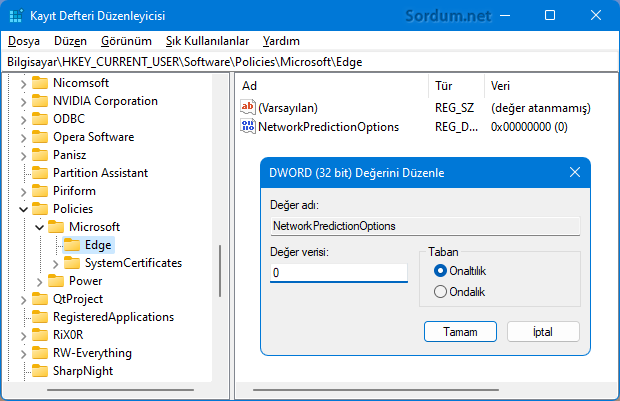620x401 pixels.
Task: Click the REG_SZ string icon of (Varsayılan)
Action: [x=248, y=107]
